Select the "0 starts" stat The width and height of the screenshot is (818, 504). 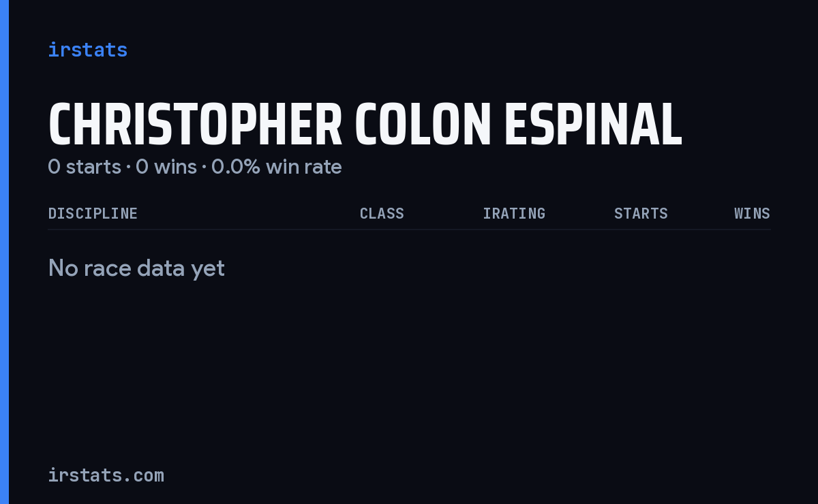click(85, 167)
